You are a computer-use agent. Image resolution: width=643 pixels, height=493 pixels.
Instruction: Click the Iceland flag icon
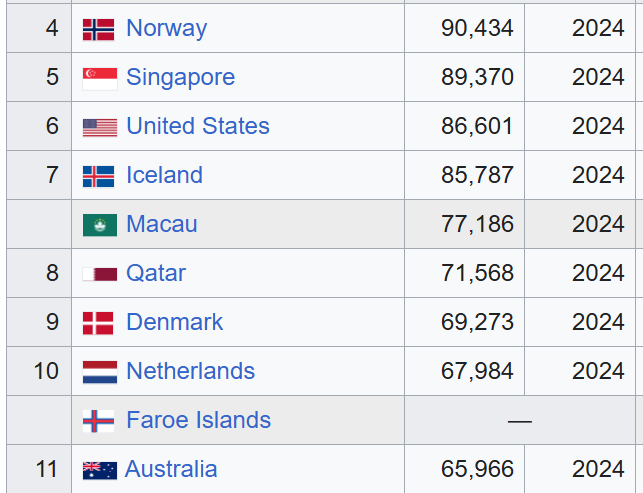point(98,176)
